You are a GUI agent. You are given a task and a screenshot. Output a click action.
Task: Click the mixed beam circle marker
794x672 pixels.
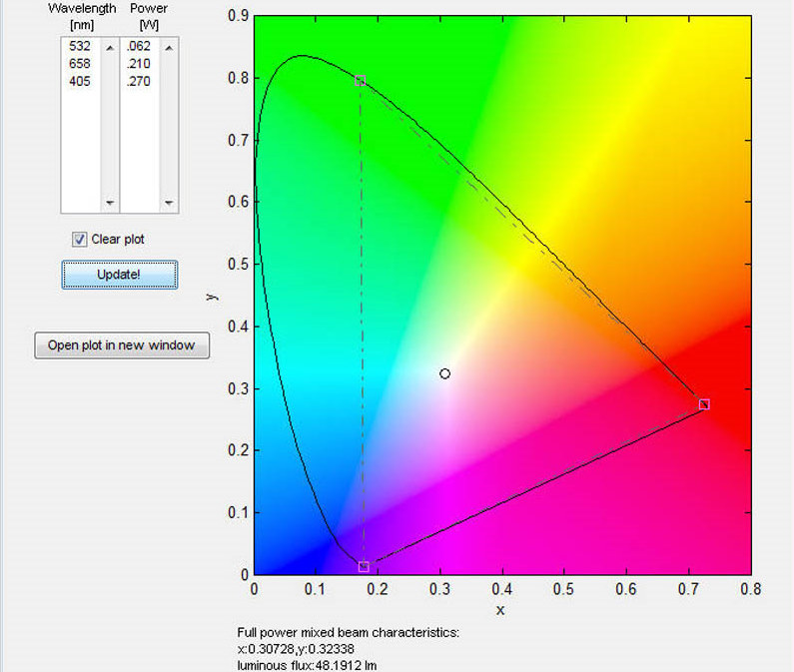point(445,373)
